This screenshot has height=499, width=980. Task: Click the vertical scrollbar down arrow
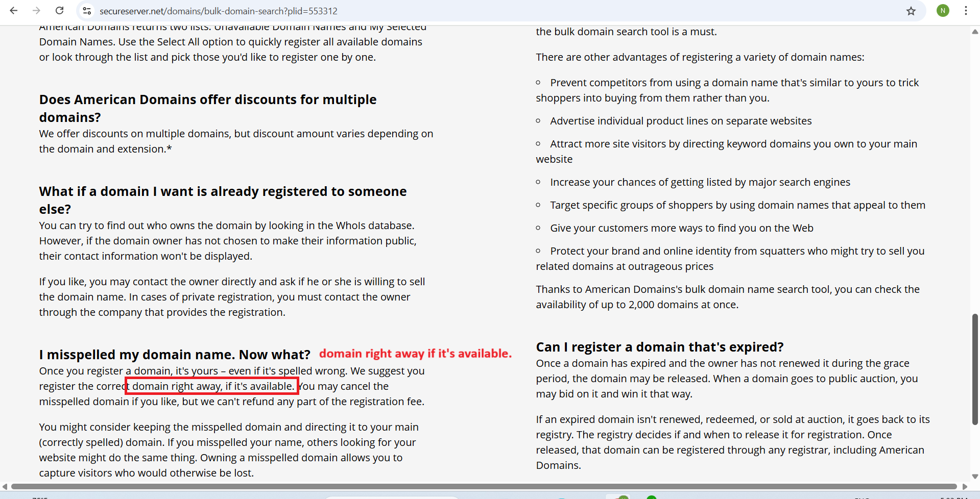pyautogui.click(x=974, y=477)
